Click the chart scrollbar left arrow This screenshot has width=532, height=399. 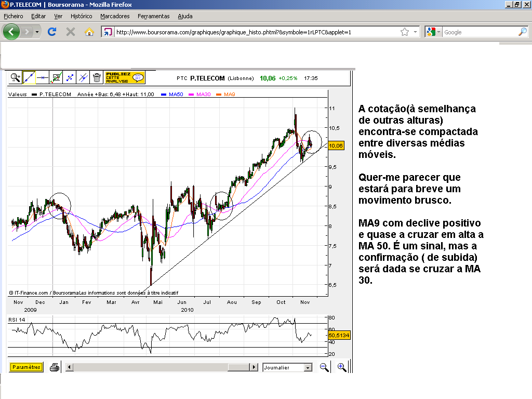click(x=70, y=367)
